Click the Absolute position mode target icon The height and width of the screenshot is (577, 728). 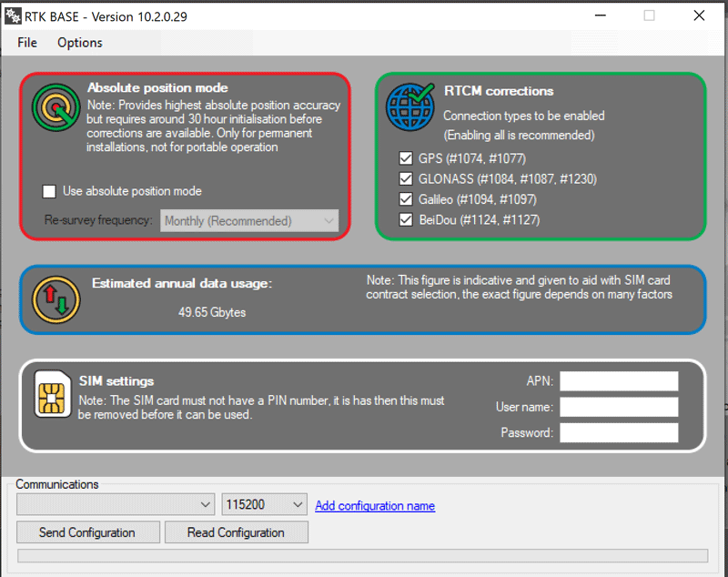coord(56,108)
